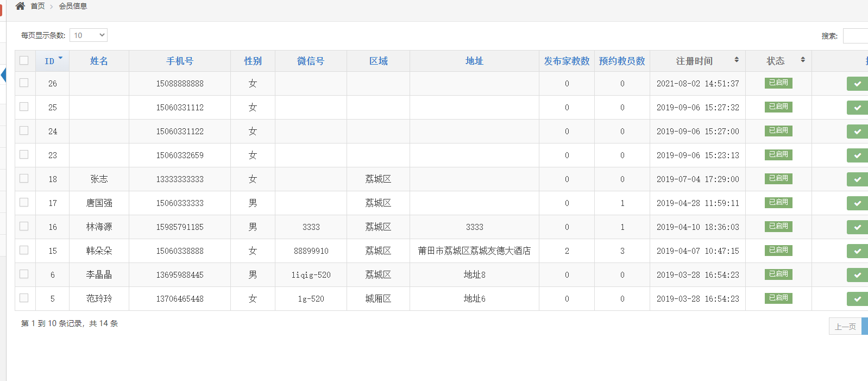
Task: Tick checkbox for 李晶晶 row
Action: [x=24, y=274]
